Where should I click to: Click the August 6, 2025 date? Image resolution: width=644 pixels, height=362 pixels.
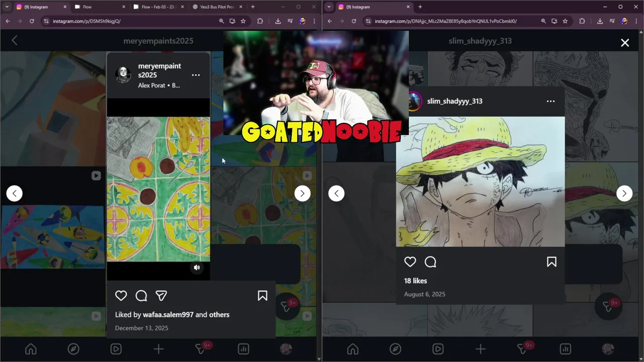(x=425, y=294)
